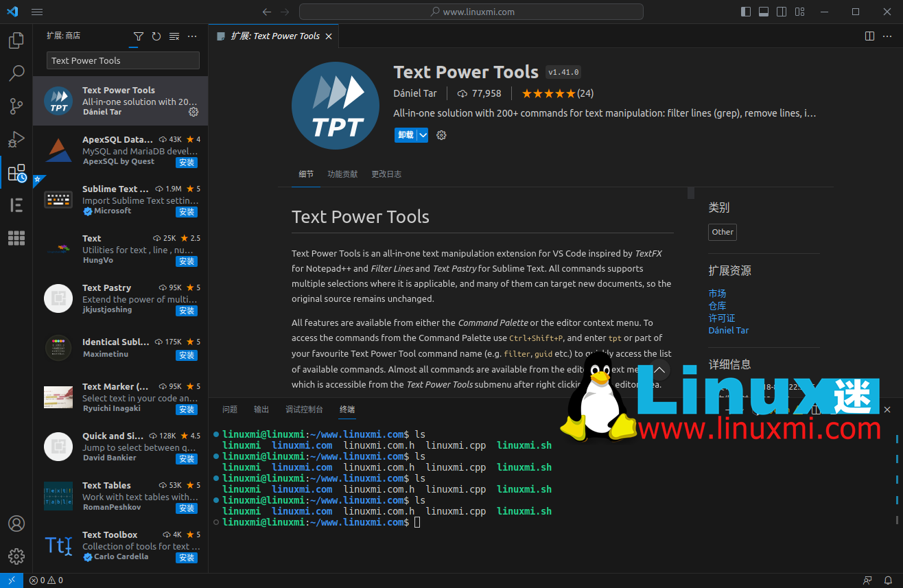The image size is (903, 588).
Task: Open the Customize Layout icon
Action: click(799, 12)
